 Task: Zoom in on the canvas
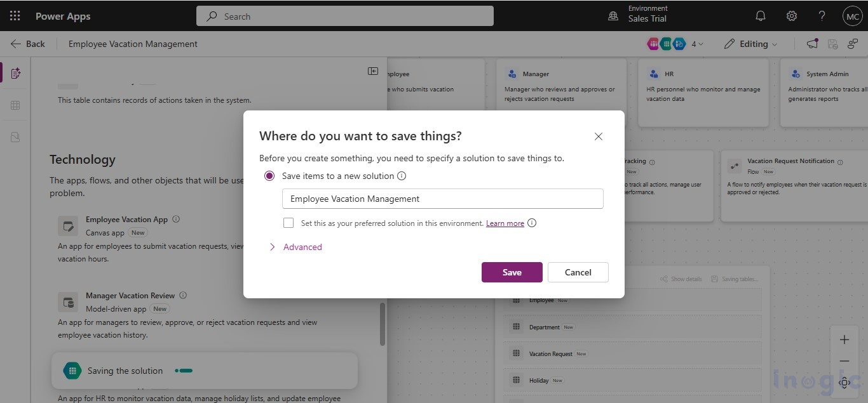844,340
